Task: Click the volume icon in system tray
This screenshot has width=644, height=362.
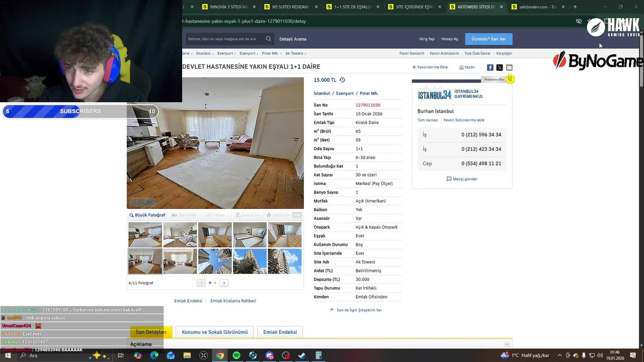Action: click(600, 355)
